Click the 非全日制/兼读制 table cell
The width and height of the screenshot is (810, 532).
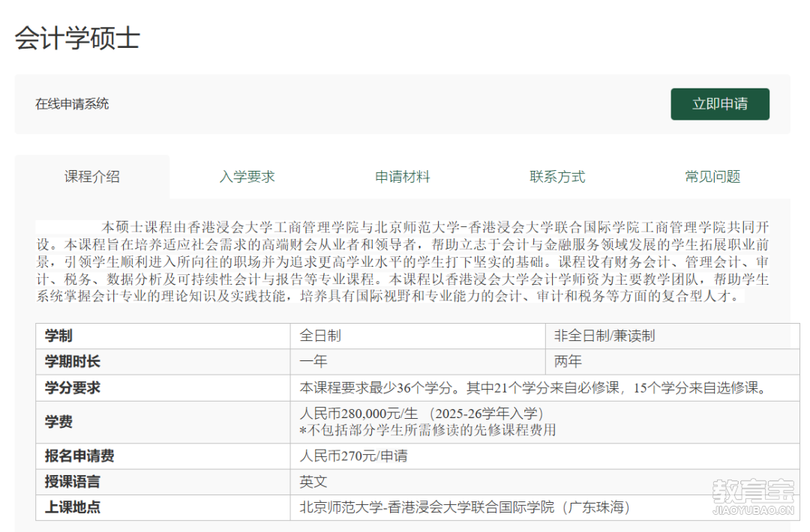(x=672, y=336)
